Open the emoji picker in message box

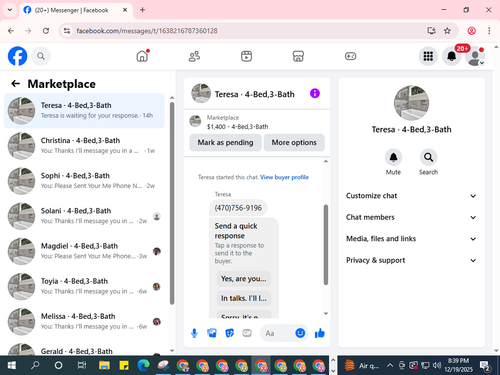click(x=300, y=333)
